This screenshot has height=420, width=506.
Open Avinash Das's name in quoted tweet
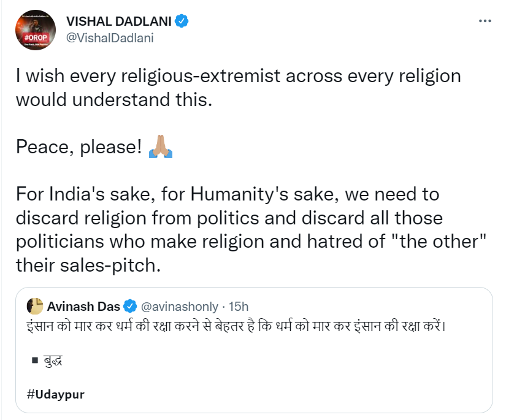click(84, 306)
